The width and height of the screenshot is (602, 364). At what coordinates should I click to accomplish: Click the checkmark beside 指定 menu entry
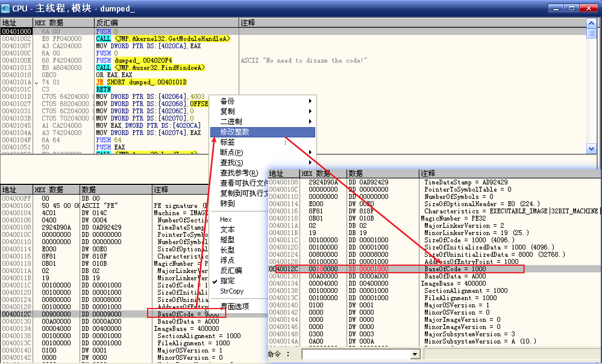pos(215,281)
